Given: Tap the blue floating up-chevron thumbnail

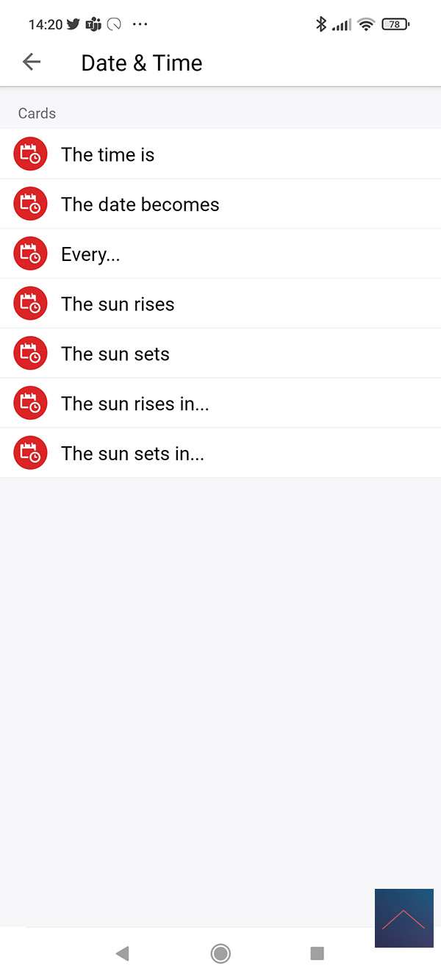Looking at the screenshot, I should tap(404, 918).
